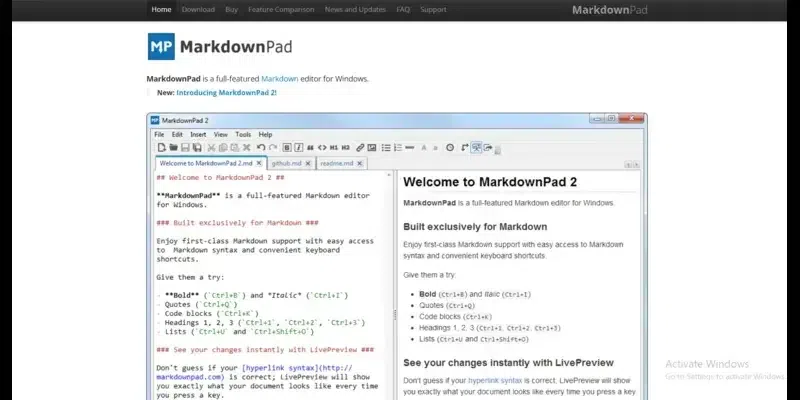
Task: Insert an image with the picture icon
Action: 372,147
